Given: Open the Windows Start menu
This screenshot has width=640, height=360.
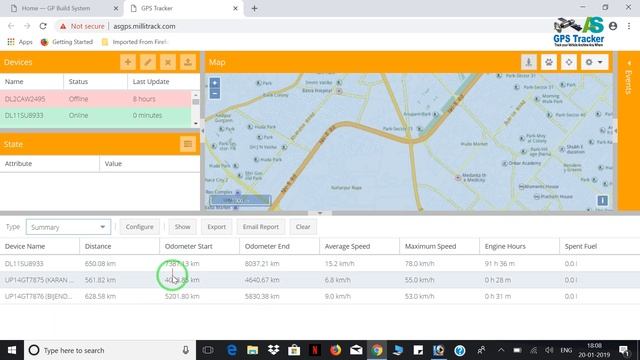Looking at the screenshot, I should coord(12,350).
